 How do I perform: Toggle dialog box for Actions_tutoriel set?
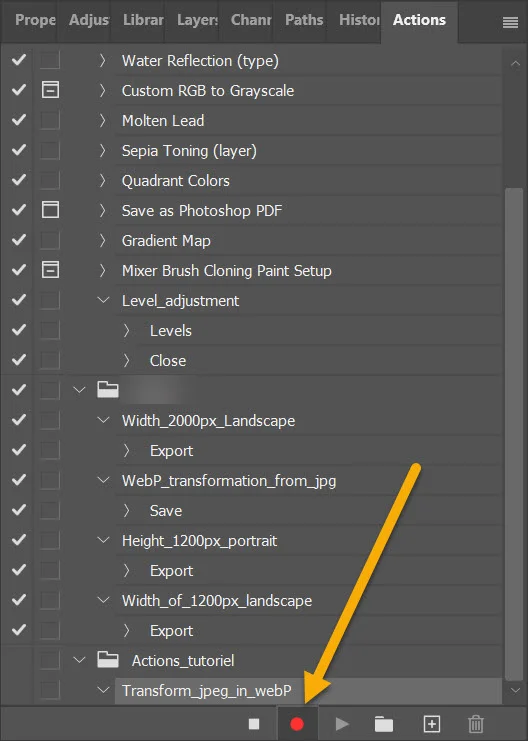tap(50, 660)
